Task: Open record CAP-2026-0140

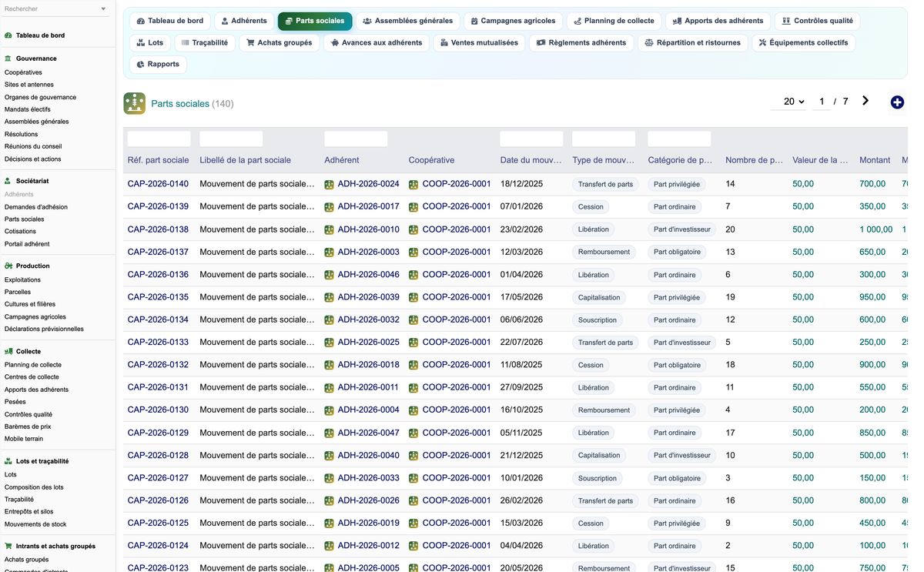Action: [x=158, y=184]
